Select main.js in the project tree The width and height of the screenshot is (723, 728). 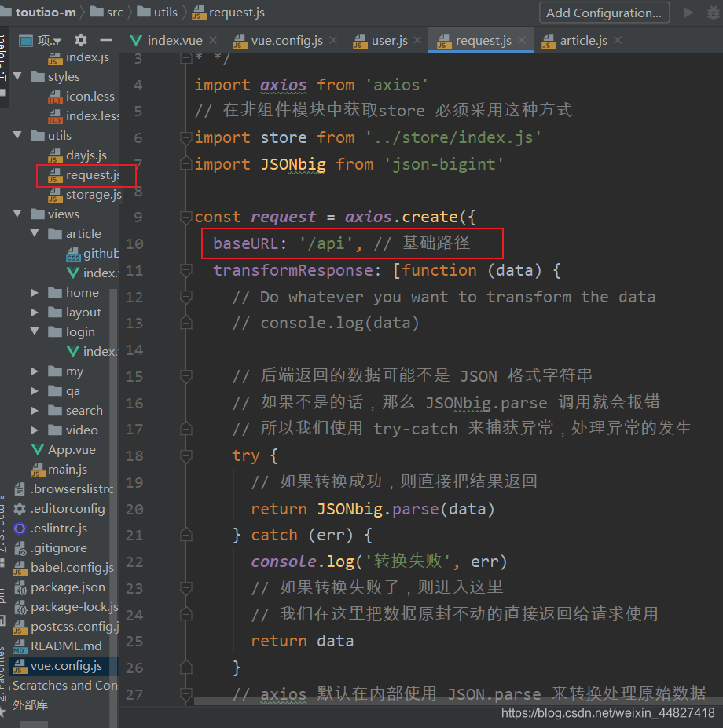coord(59,470)
